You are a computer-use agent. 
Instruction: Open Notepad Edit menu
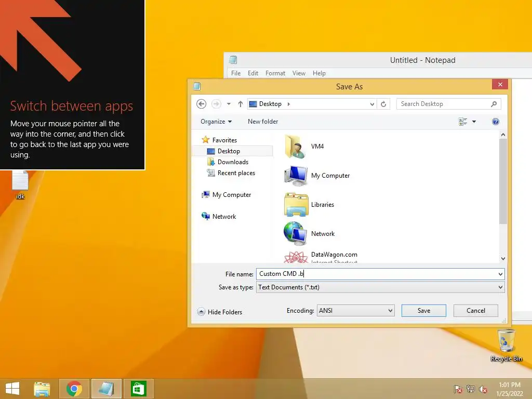253,73
